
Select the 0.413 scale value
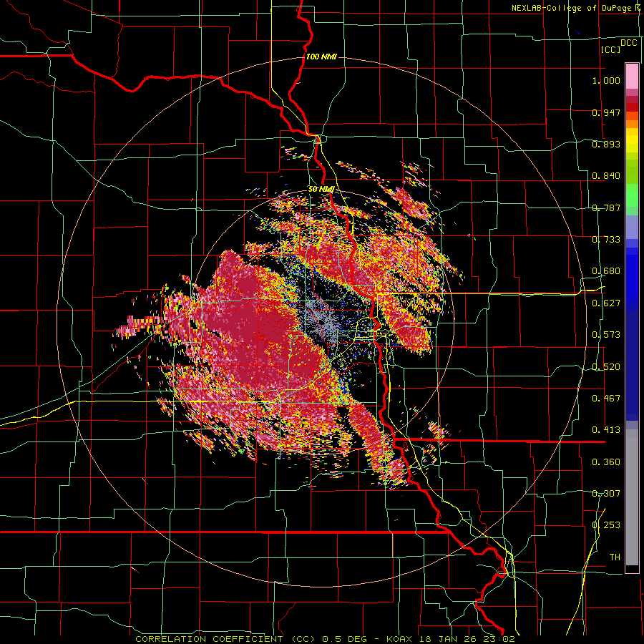[x=606, y=430]
